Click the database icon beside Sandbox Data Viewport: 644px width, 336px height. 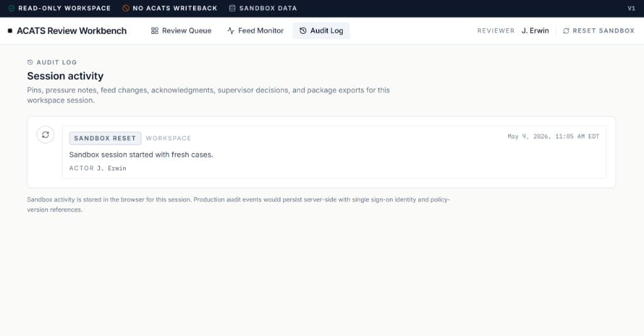[232, 8]
